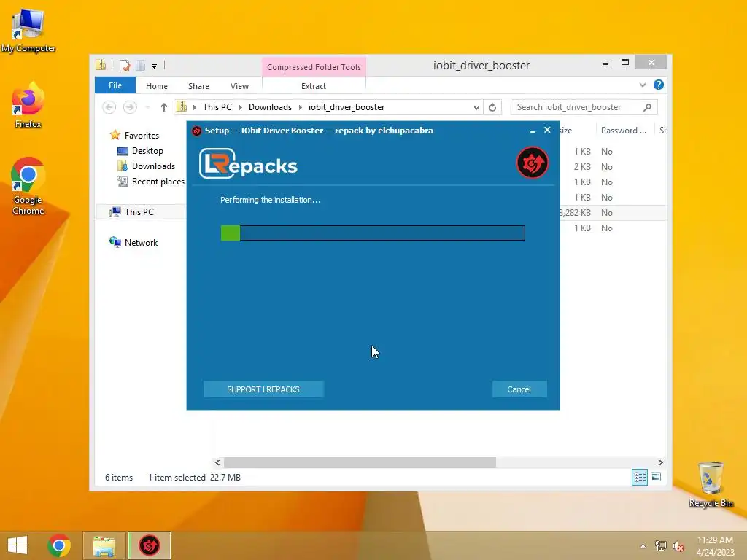Click the LRepacks logo in installer
This screenshot has width=747, height=560.
pyautogui.click(x=248, y=164)
